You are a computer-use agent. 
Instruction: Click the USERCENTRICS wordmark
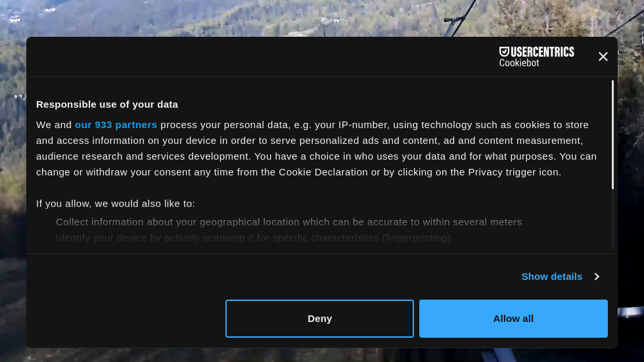[x=543, y=52]
